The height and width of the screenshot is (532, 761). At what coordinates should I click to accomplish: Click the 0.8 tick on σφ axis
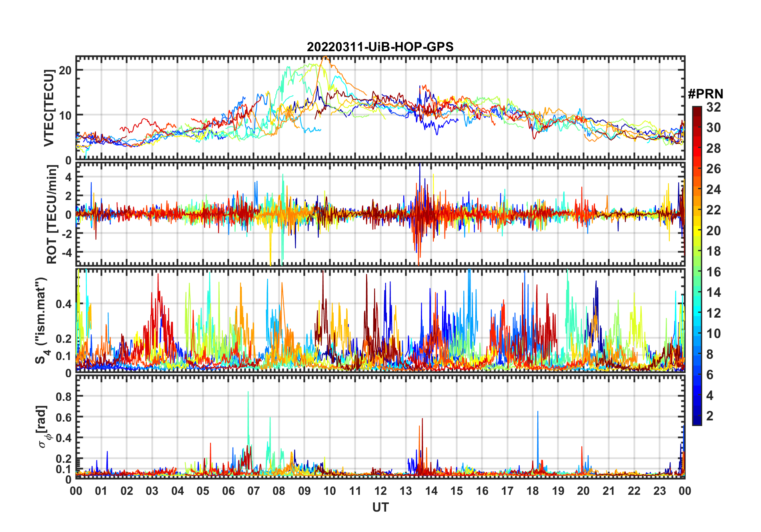[x=64, y=396]
